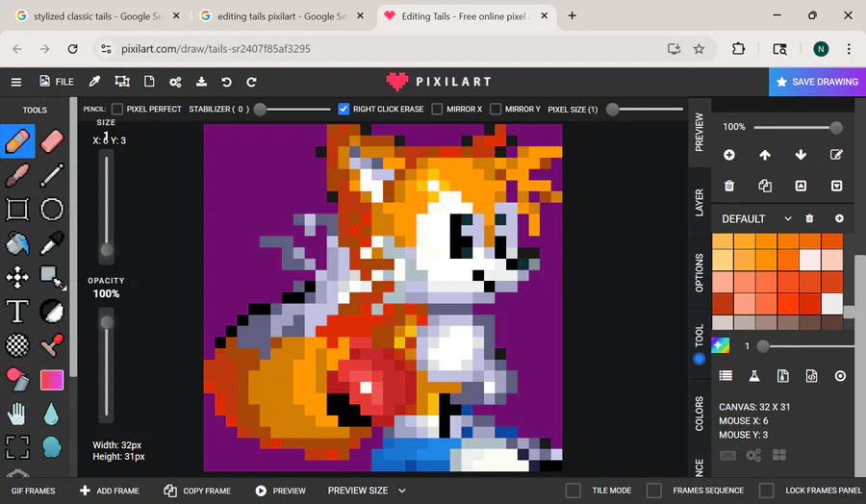Click the Stabilizer slider handle
Screen dimensions: 866x504
pyautogui.click(x=260, y=109)
